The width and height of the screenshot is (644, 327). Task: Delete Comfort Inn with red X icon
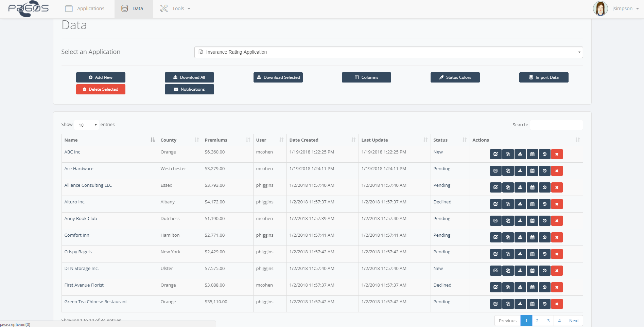[557, 237]
